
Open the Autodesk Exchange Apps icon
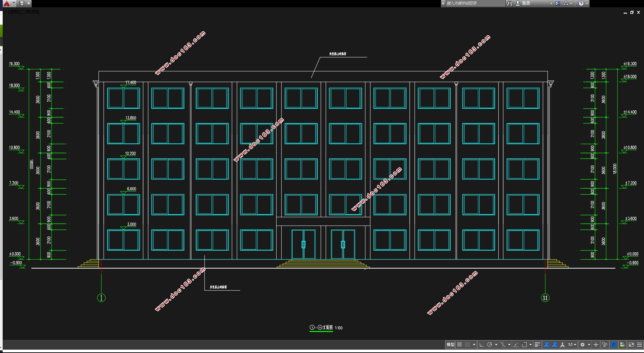[x=558, y=3]
